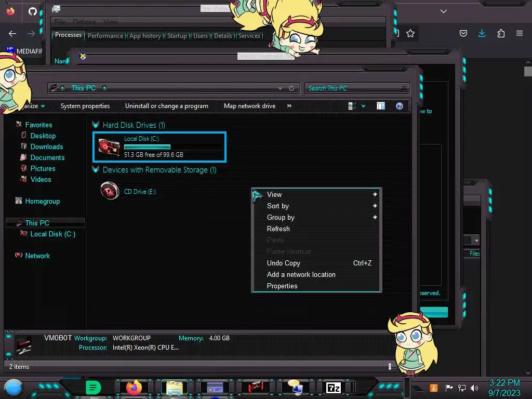This screenshot has width=532, height=399.
Task: Switch to App history tab in Task Manager
Action: coord(145,36)
